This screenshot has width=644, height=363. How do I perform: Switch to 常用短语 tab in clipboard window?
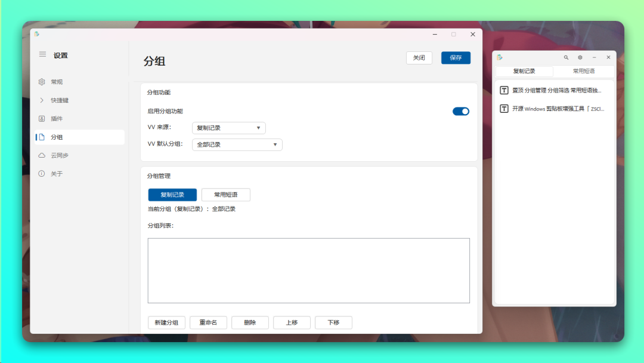pos(583,71)
